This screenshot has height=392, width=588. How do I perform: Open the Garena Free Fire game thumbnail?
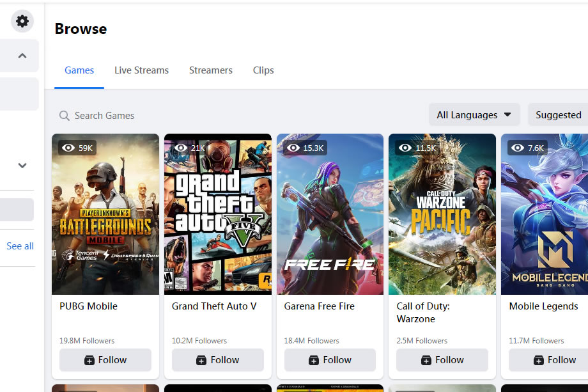coord(330,214)
